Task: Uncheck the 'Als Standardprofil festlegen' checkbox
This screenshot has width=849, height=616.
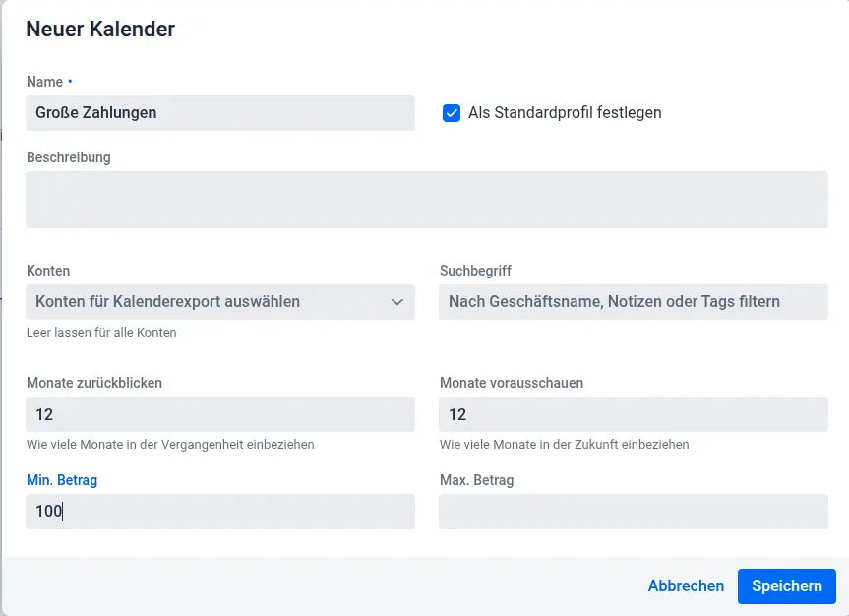Action: coord(452,113)
